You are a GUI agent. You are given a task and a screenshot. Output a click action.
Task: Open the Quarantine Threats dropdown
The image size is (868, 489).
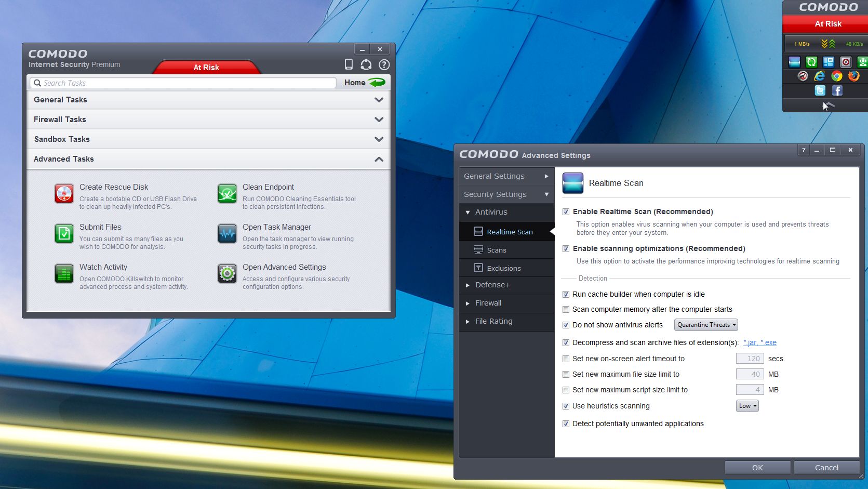(705, 325)
